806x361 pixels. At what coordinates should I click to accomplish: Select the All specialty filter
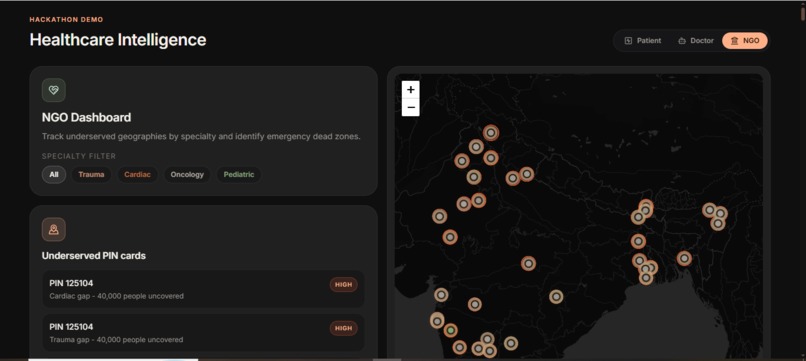coord(53,174)
